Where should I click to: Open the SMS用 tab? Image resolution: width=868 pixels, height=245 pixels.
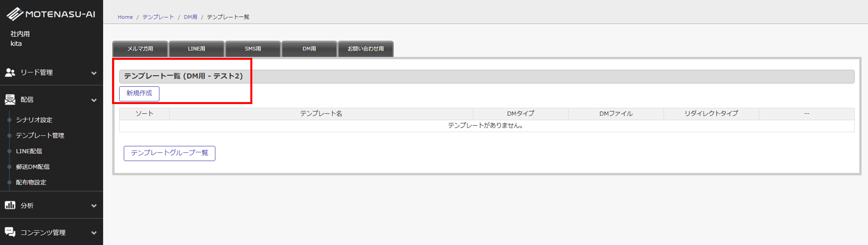[253, 49]
